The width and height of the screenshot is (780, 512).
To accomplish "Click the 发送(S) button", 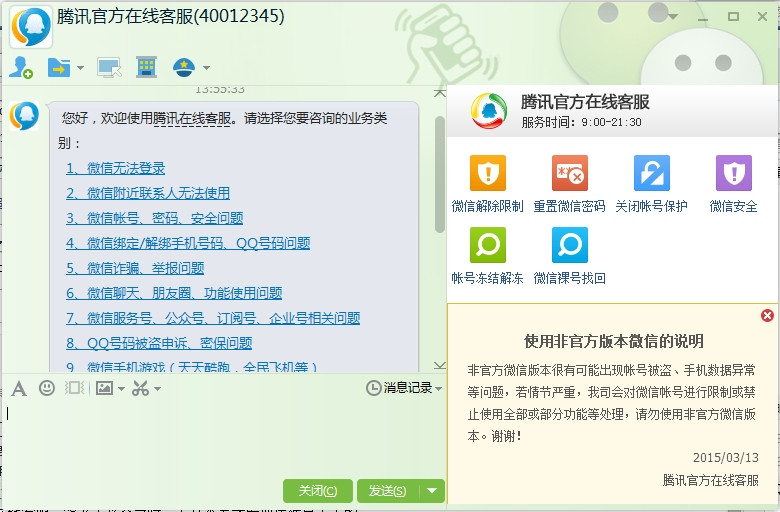I will tap(388, 491).
